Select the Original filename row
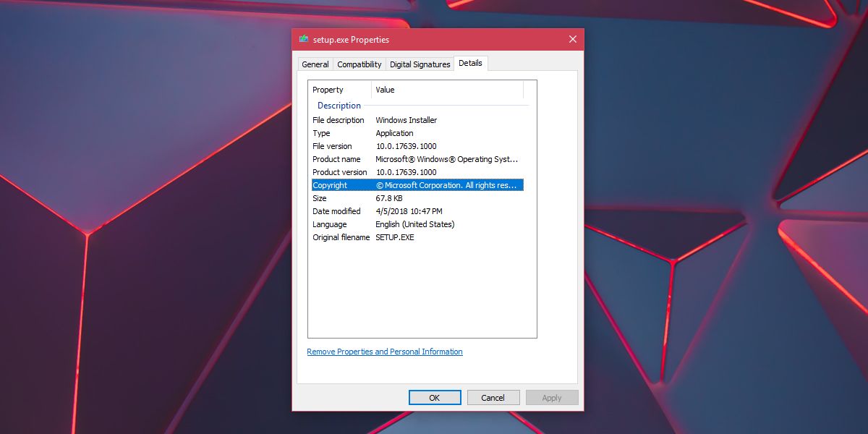Viewport: 868px width, 434px height. pyautogui.click(x=417, y=237)
